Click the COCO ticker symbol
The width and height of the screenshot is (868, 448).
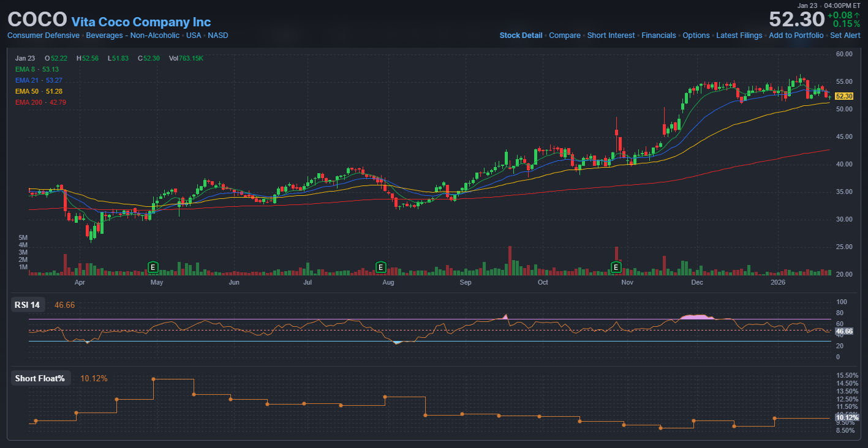pyautogui.click(x=37, y=19)
